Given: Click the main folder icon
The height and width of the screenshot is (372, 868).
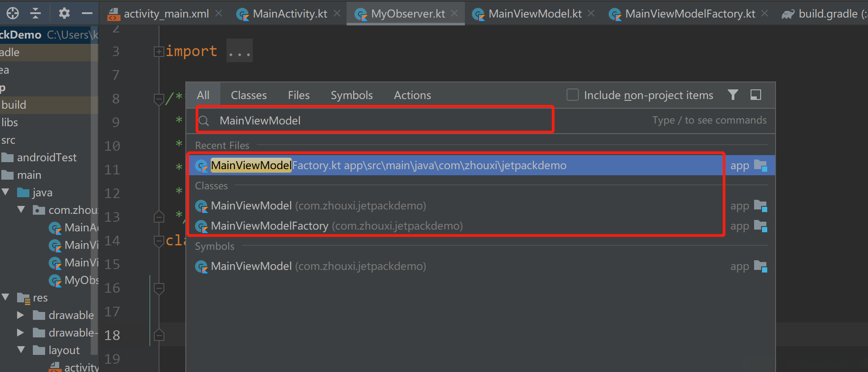Looking at the screenshot, I should 7,175.
